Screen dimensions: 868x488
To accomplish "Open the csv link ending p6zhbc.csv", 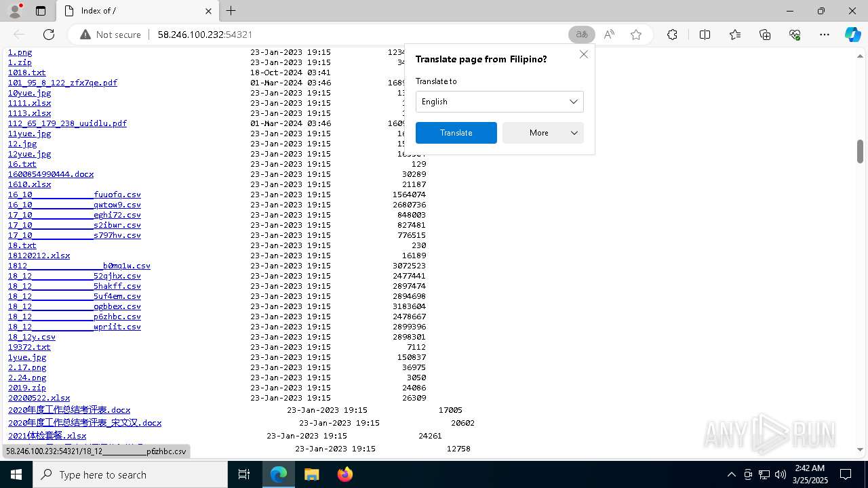I will (75, 317).
